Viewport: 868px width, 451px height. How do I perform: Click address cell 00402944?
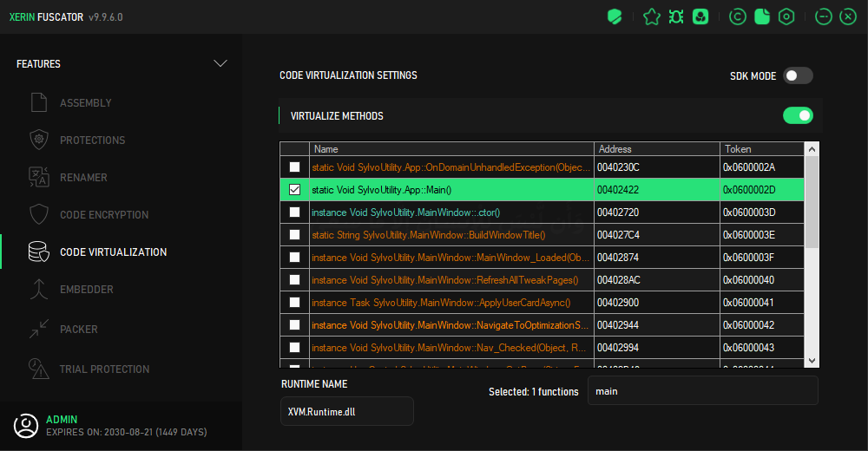pos(656,325)
